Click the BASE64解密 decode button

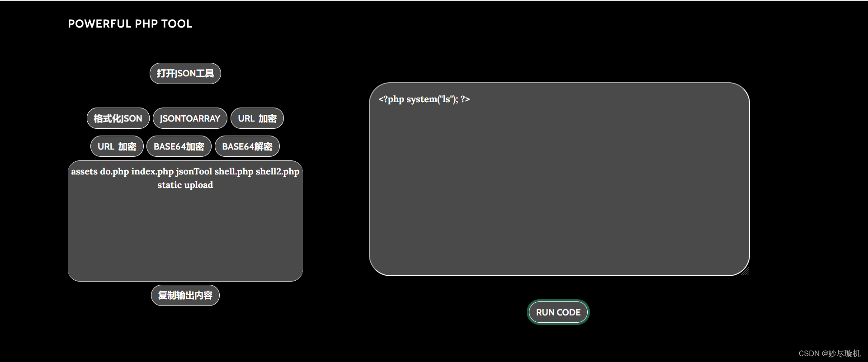pos(247,146)
